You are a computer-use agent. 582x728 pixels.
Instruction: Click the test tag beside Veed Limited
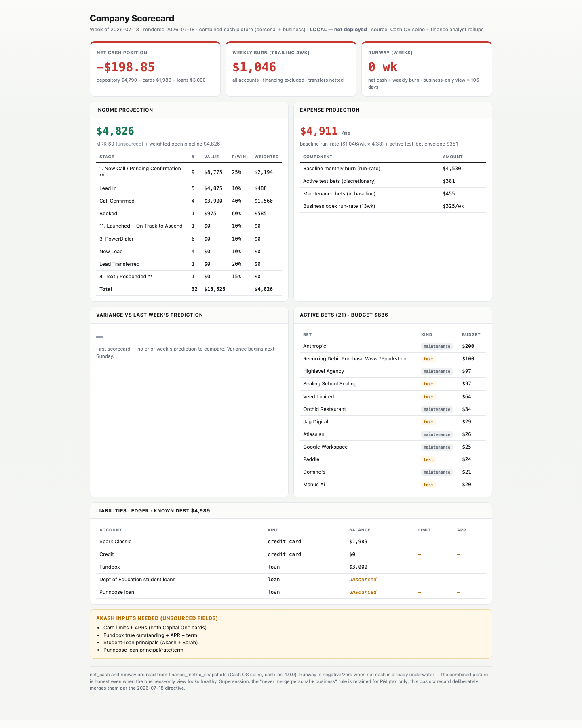point(428,397)
